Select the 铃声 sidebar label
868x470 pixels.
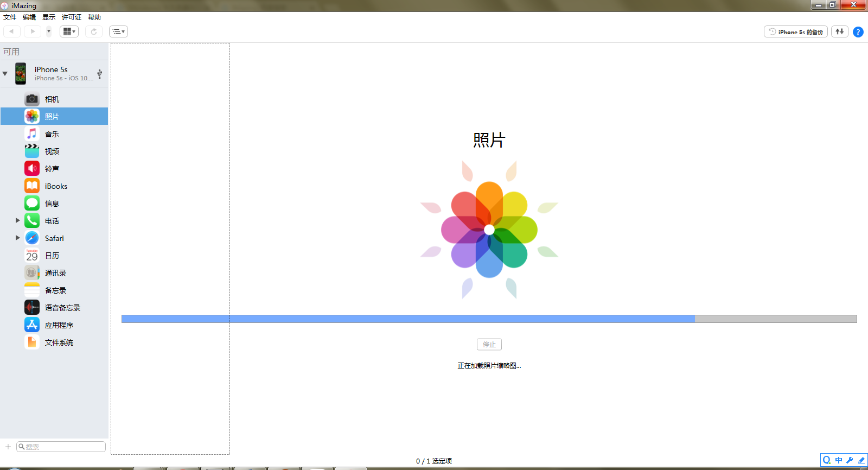click(x=52, y=169)
